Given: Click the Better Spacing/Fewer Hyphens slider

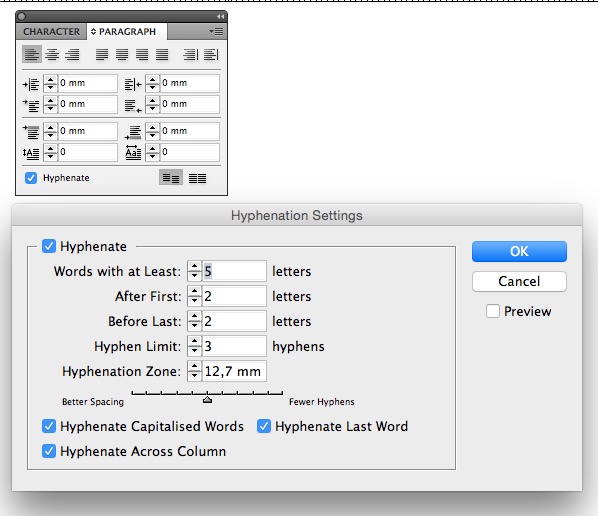Looking at the screenshot, I should click(207, 397).
